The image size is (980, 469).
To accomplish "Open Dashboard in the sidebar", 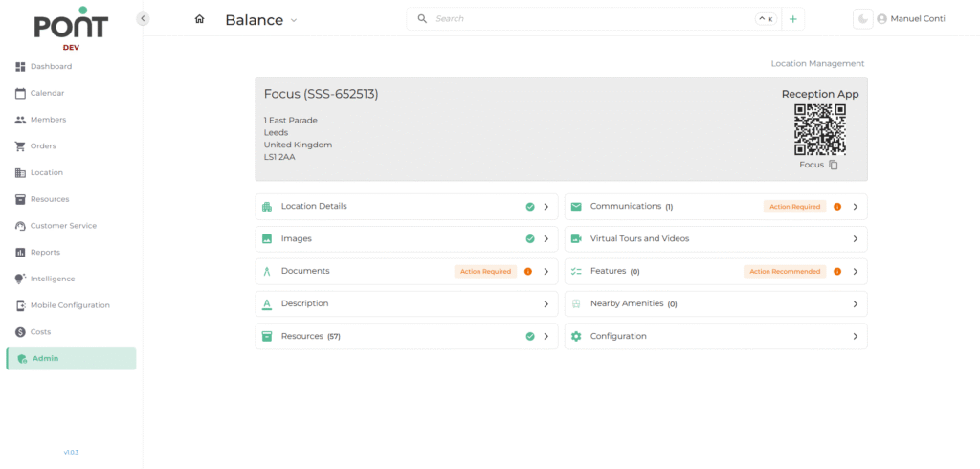I will click(51, 67).
